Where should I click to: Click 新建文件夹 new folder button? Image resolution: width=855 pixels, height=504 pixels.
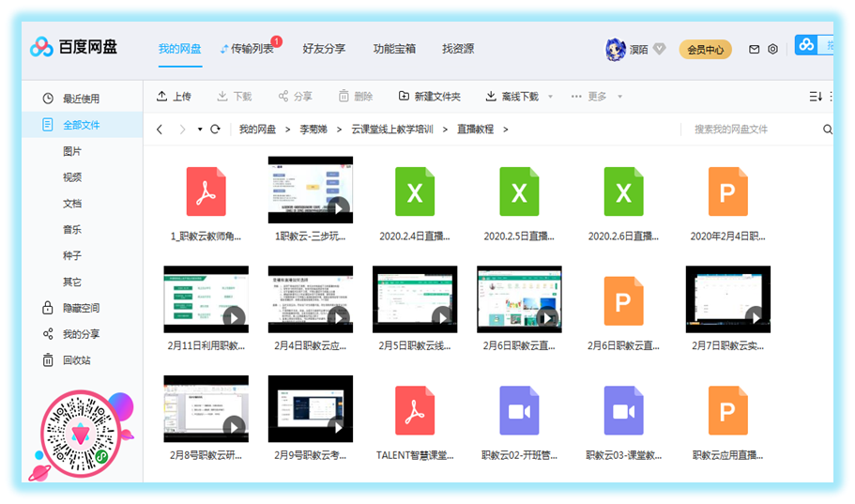pos(430,97)
